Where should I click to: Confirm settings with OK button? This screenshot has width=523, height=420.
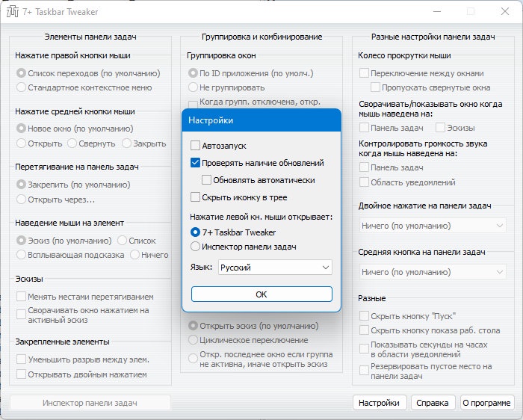261,294
